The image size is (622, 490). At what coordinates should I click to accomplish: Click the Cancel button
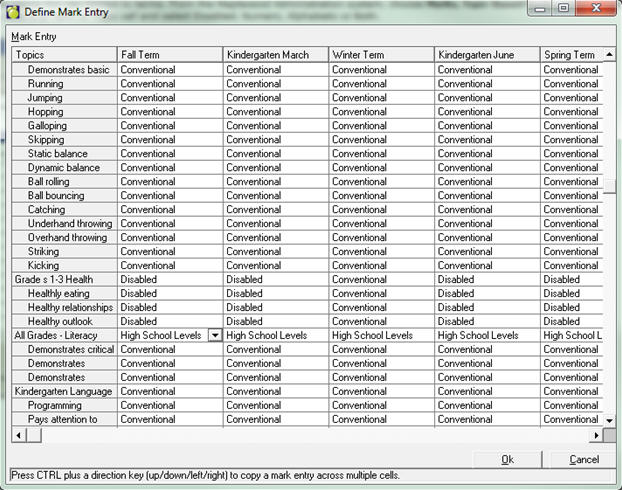pyautogui.click(x=583, y=459)
